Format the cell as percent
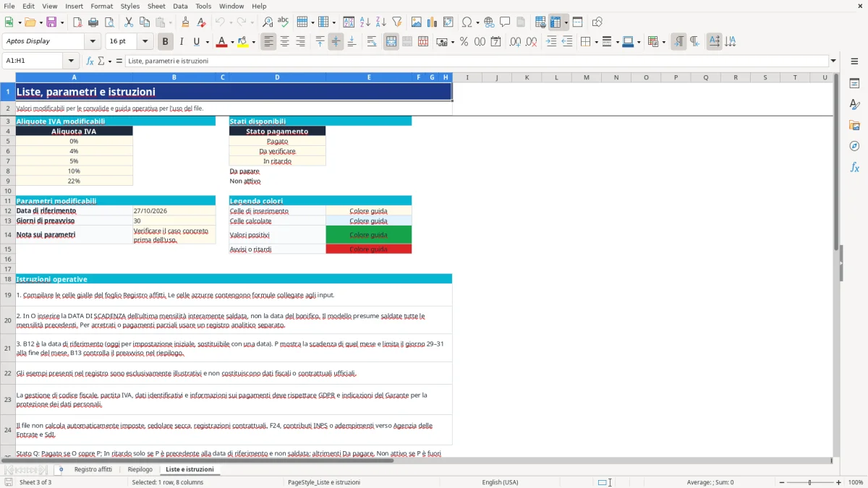This screenshot has width=868, height=488. click(x=464, y=42)
